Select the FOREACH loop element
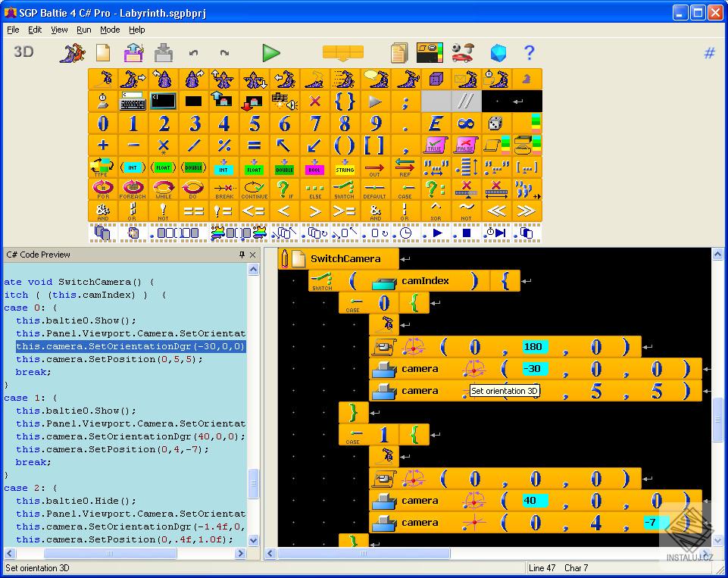The height and width of the screenshot is (578, 728). [133, 189]
